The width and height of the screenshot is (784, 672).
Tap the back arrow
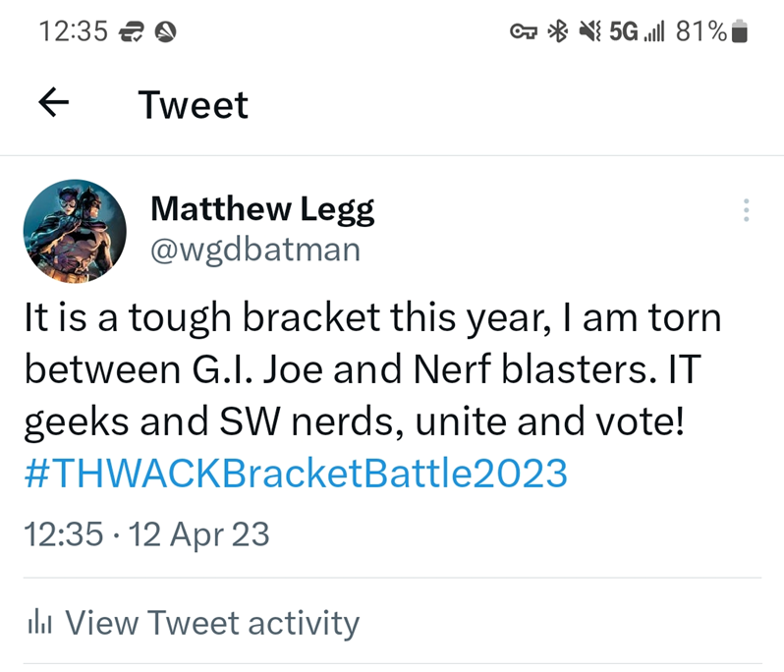pos(53,103)
